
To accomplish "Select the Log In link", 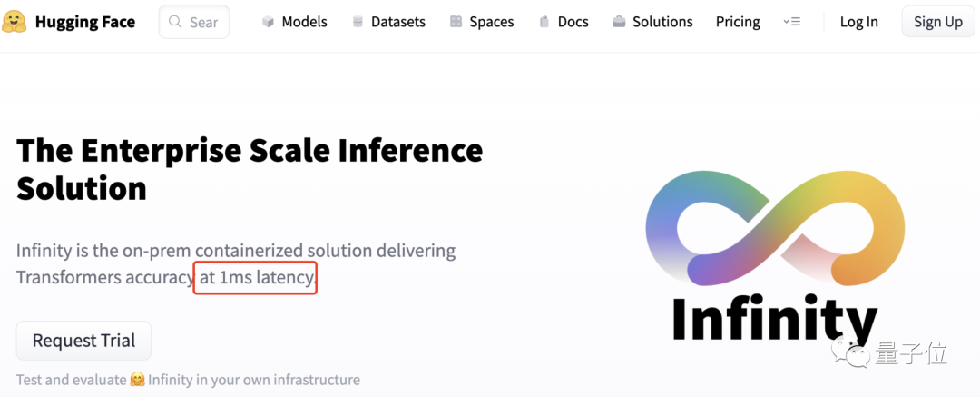I will click(858, 22).
